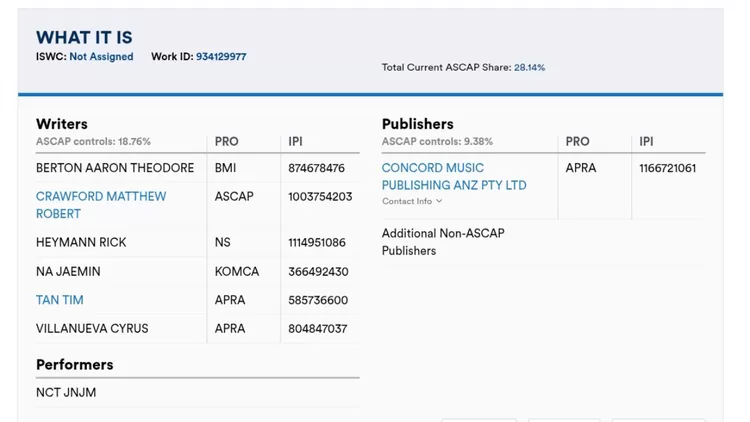Screen dimensions: 750x422
Task: Open Concord Music Publishing ANZ publisher link
Action: point(454,177)
